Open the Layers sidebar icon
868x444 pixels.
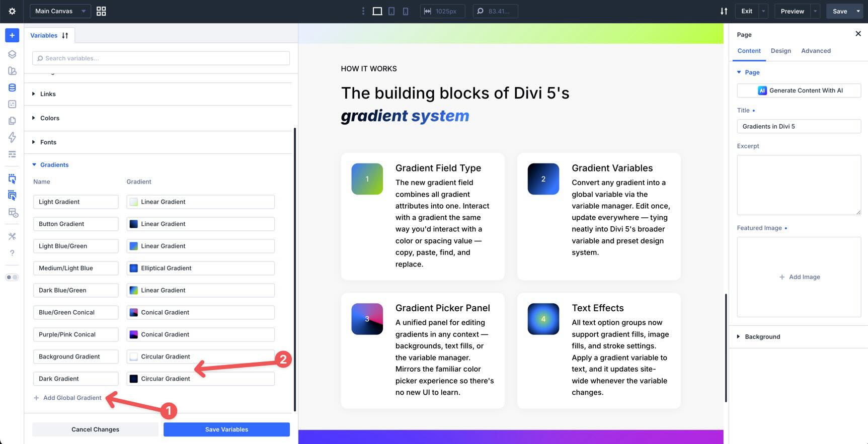click(x=12, y=54)
